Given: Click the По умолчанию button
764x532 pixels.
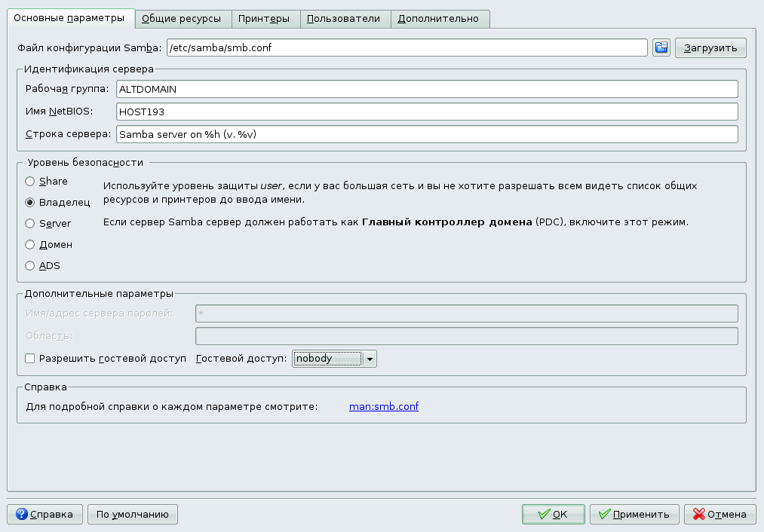Looking at the screenshot, I should [x=132, y=514].
